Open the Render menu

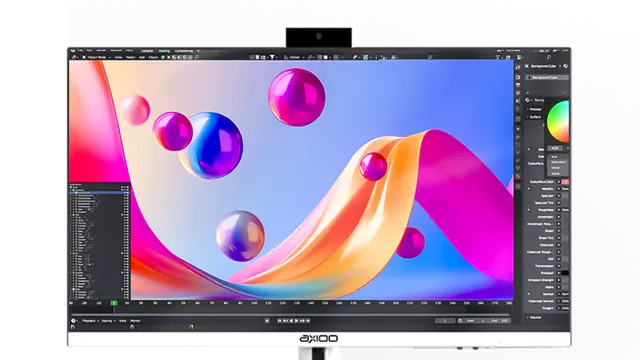pyautogui.click(x=101, y=51)
